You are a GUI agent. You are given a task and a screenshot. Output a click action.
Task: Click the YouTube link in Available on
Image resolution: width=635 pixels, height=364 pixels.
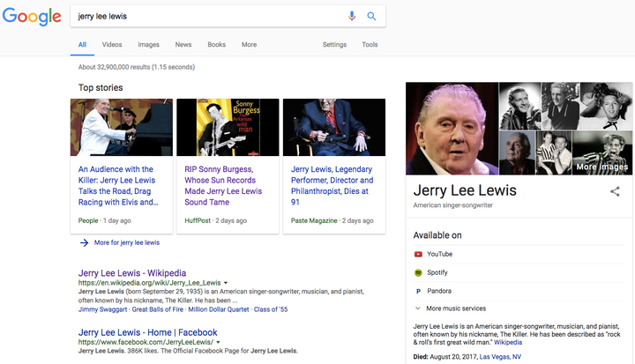point(440,255)
